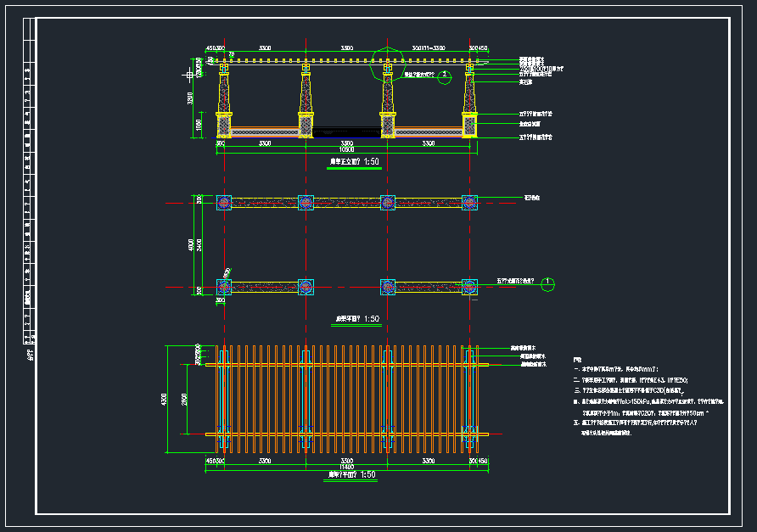
Task: Click the detail callout circle numbered 1
Action: tap(548, 282)
